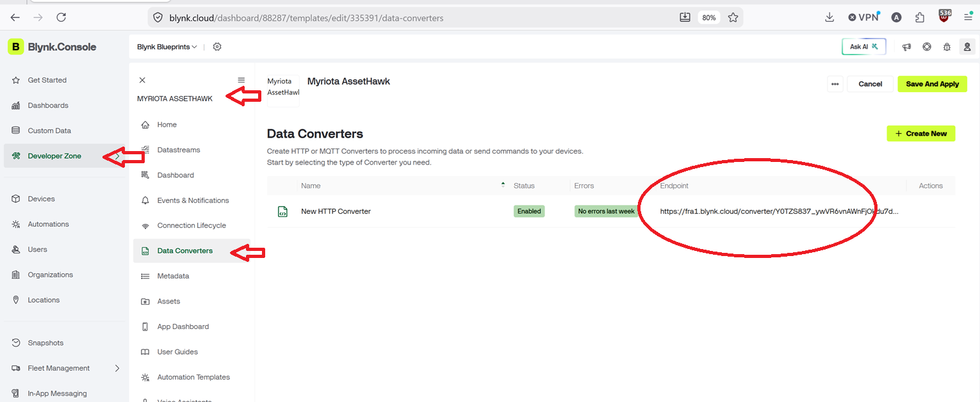Go back with the browser back arrow

pos(15,18)
